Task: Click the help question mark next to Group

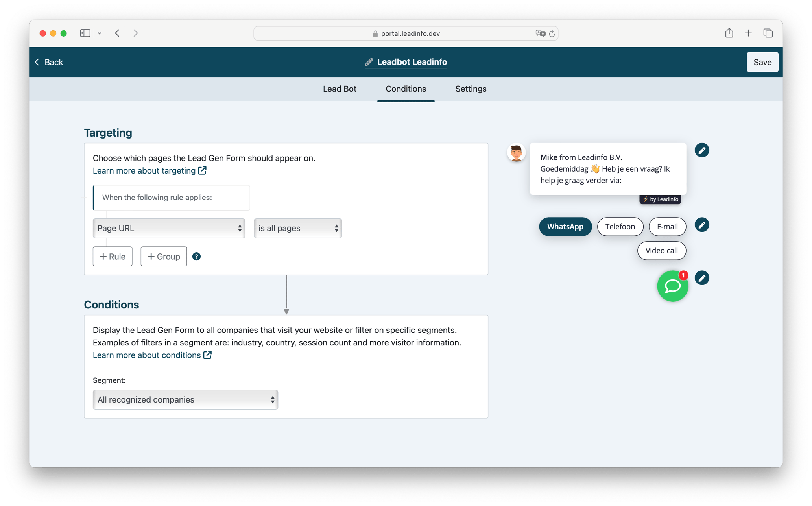Action: tap(196, 256)
